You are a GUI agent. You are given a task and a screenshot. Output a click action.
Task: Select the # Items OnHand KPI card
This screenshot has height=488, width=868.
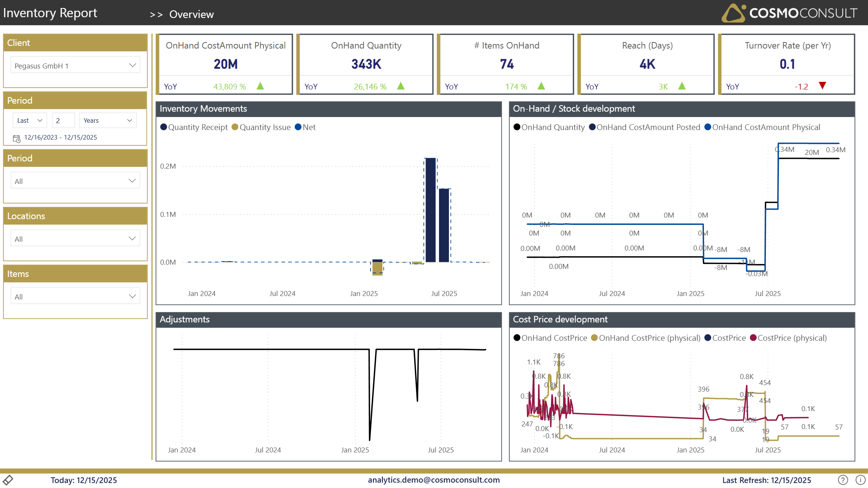click(506, 63)
